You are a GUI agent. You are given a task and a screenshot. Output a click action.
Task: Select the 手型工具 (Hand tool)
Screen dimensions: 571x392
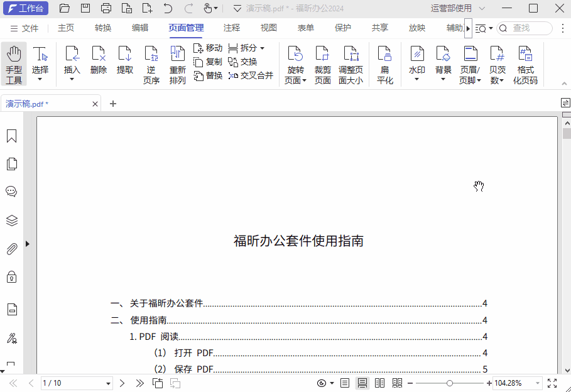[x=13, y=62]
